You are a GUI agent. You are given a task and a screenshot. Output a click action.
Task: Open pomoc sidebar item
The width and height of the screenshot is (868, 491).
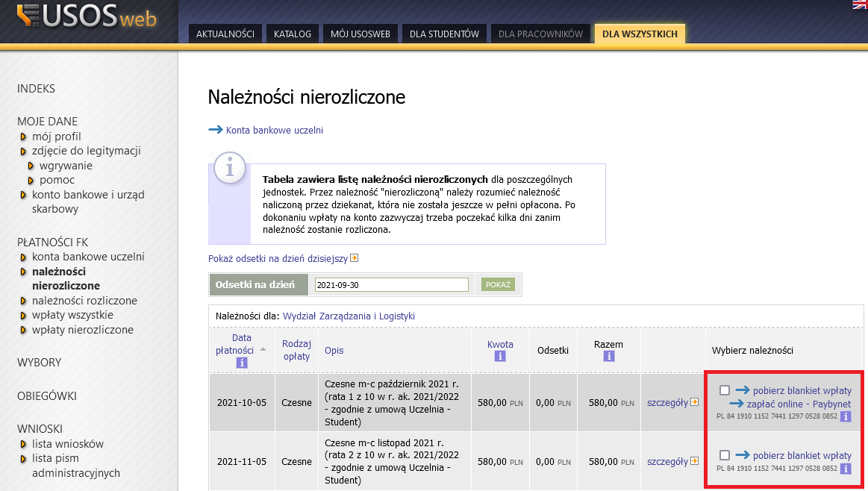[x=57, y=180]
